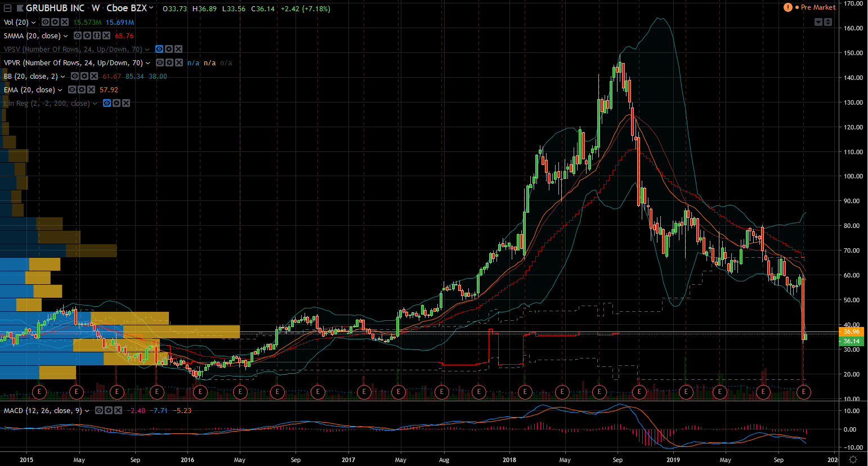
Task: Hide the MACD indicator pane
Action: pos(99,410)
